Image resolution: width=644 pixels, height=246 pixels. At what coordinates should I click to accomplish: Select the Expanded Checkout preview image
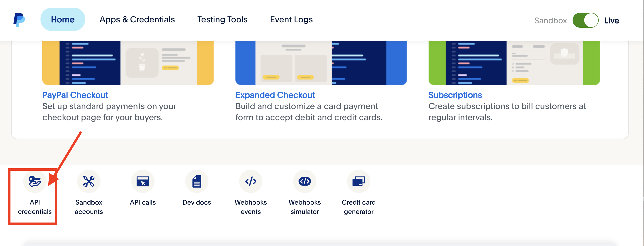pos(321,63)
